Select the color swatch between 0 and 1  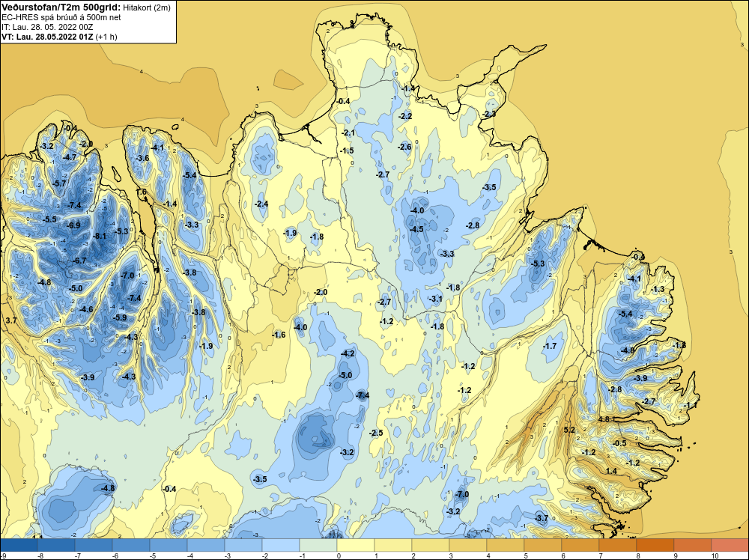355,545
